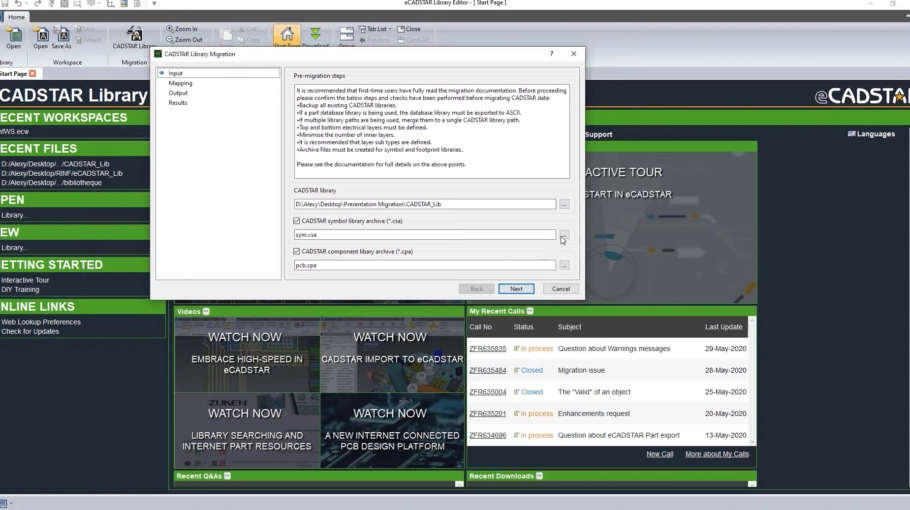Select the Output migration step

178,93
